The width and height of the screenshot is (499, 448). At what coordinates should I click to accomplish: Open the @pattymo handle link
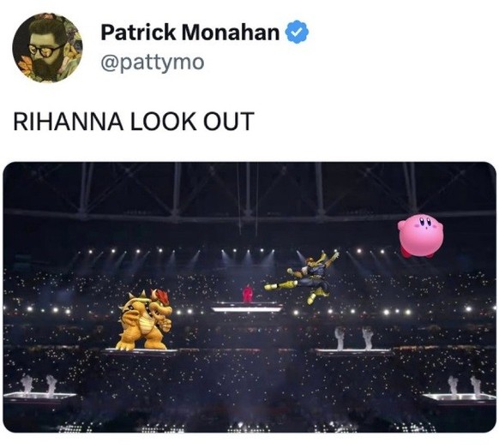pyautogui.click(x=153, y=63)
